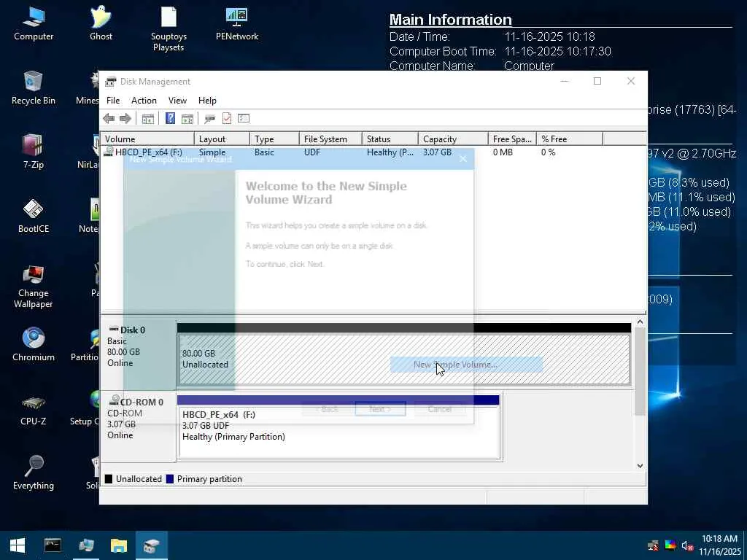Click the network tray icon with red X
Image resolution: width=747 pixels, height=560 pixels.
[x=653, y=545]
